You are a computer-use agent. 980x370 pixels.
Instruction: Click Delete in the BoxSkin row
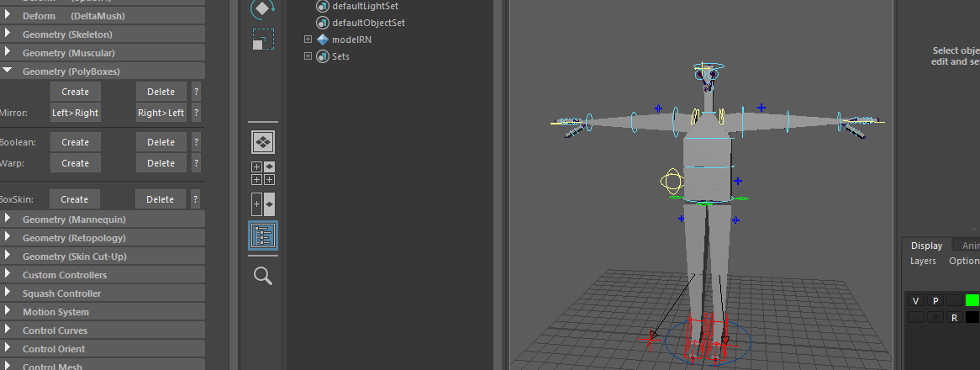(x=160, y=199)
